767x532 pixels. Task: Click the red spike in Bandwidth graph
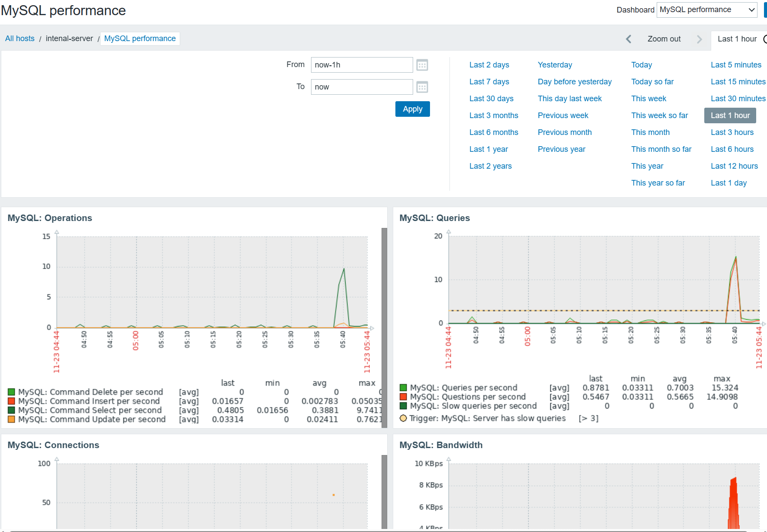pos(734,504)
